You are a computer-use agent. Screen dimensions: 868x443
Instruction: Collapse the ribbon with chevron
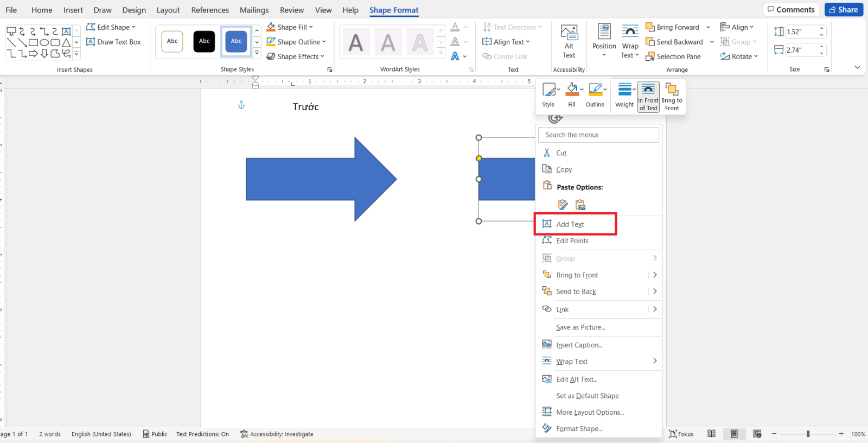coord(857,67)
